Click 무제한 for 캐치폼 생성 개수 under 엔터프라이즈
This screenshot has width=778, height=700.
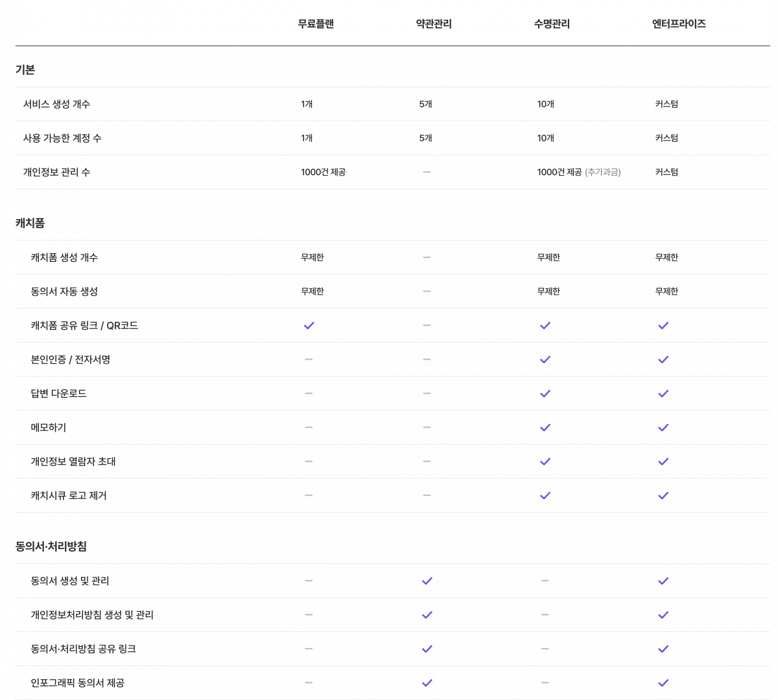[x=666, y=257]
